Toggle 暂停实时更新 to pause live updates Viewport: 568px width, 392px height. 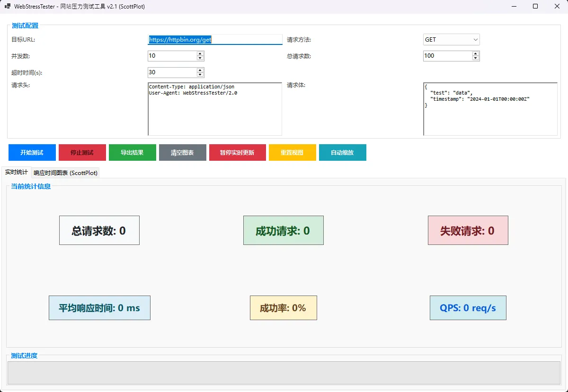pyautogui.click(x=237, y=153)
